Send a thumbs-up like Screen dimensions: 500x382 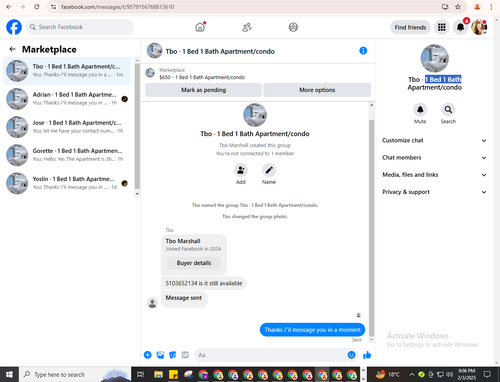367,355
